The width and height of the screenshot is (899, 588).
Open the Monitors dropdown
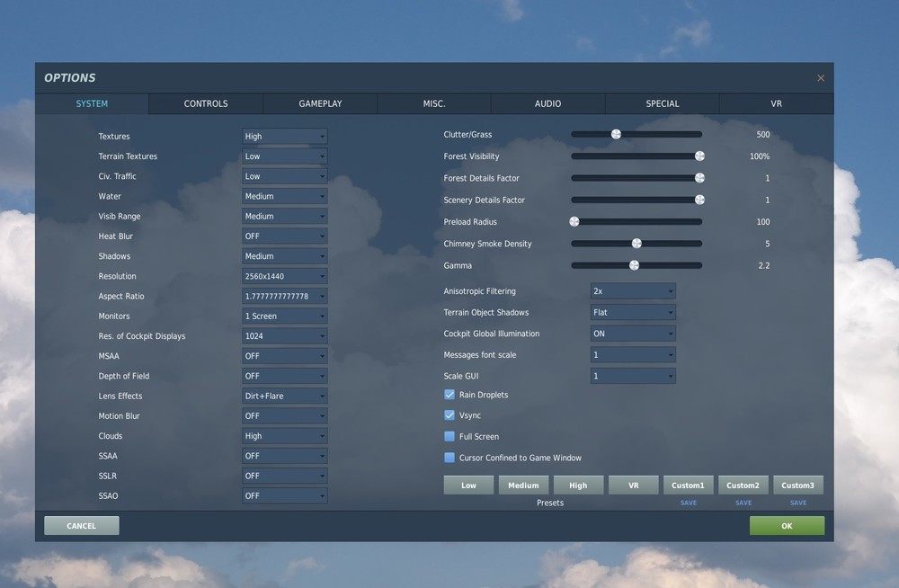(x=284, y=316)
